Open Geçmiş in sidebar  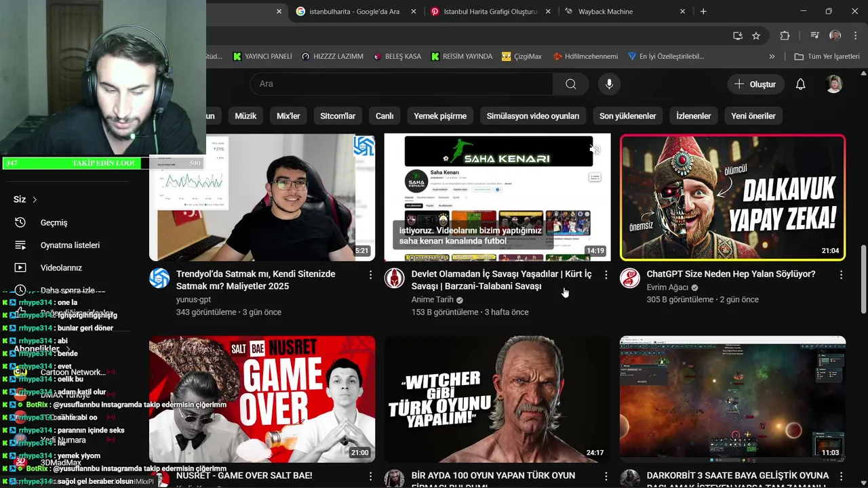tap(54, 222)
